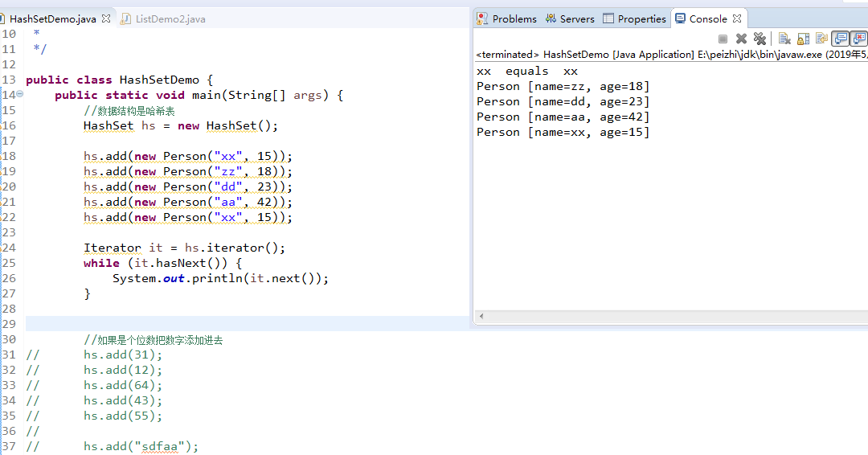
Task: Select the Console tab
Action: point(708,18)
